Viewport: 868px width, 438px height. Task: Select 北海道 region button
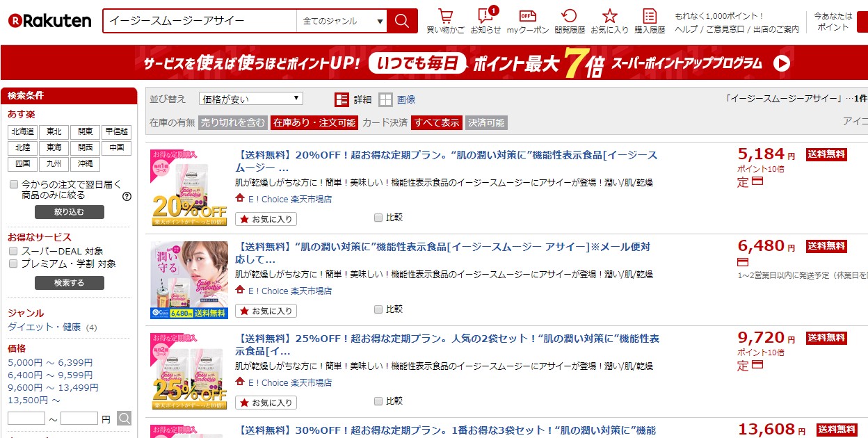point(22,131)
